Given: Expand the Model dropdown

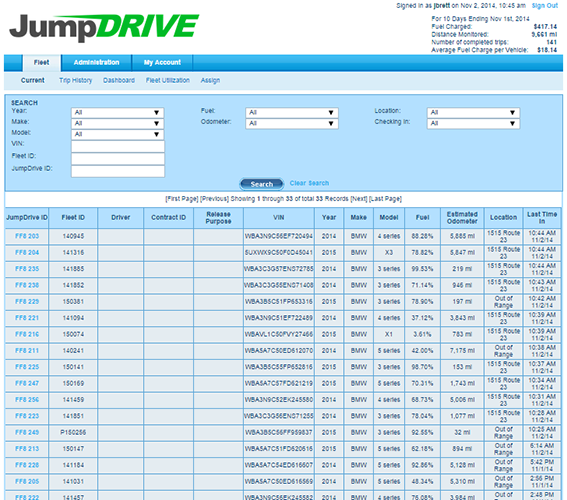Looking at the screenshot, I should point(118,134).
